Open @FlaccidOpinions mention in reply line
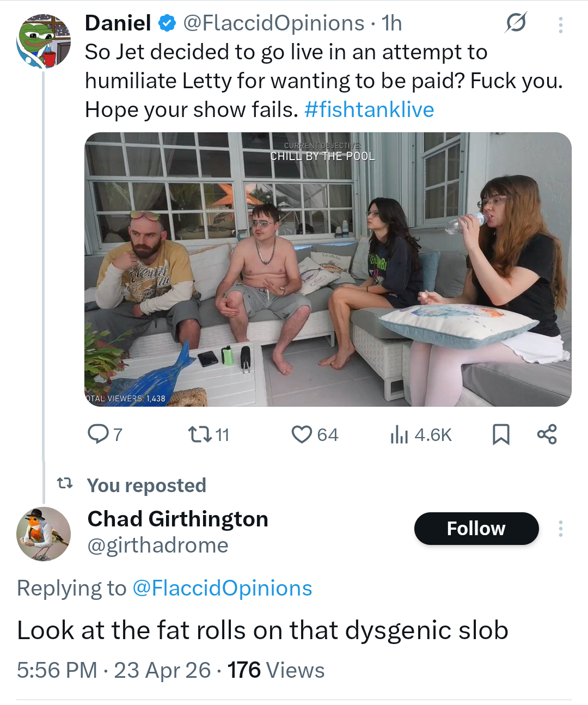The height and width of the screenshot is (705, 588). coord(222,588)
